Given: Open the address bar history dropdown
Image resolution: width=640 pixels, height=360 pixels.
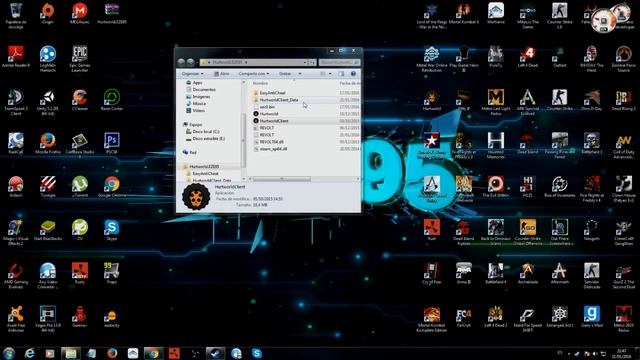Looking at the screenshot, I should coord(305,62).
